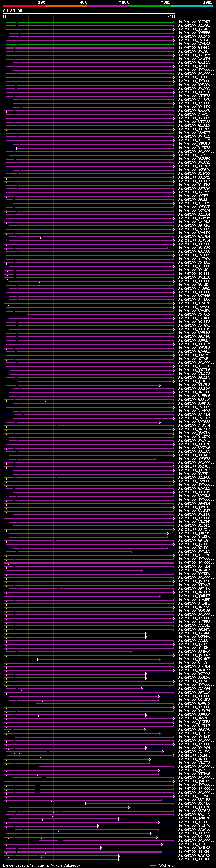216x868 pixels.
Task: Select hit UniRef100_C5P643
Action: point(194,40)
